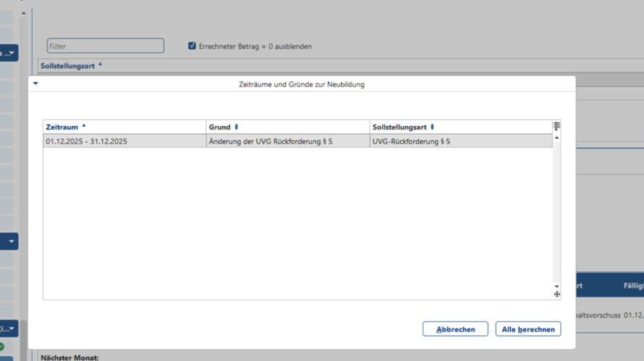Click the sidebar scroll up arrow
This screenshot has width=644, height=361.
(x=23, y=13)
